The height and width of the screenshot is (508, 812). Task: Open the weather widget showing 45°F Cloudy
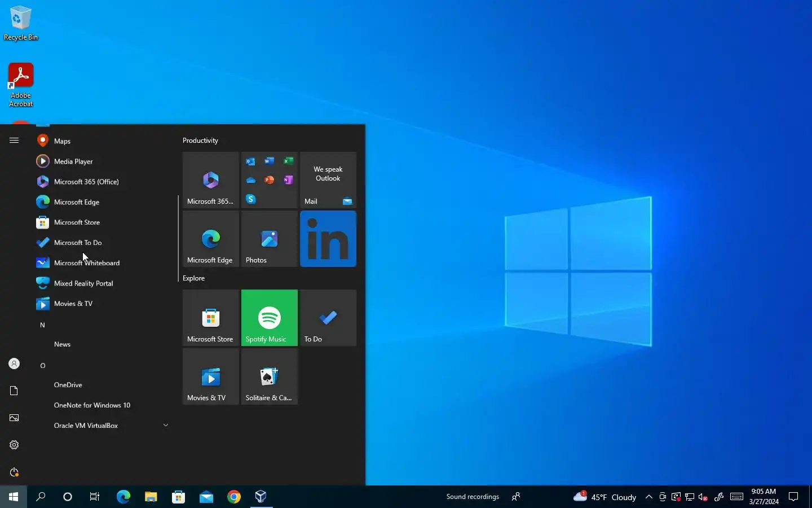coord(604,497)
